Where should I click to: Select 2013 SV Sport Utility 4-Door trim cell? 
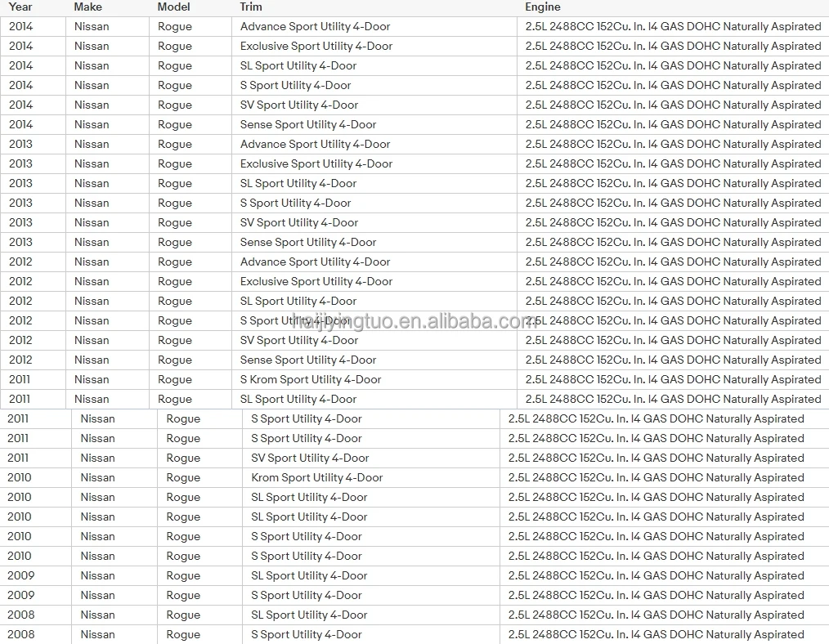click(374, 222)
